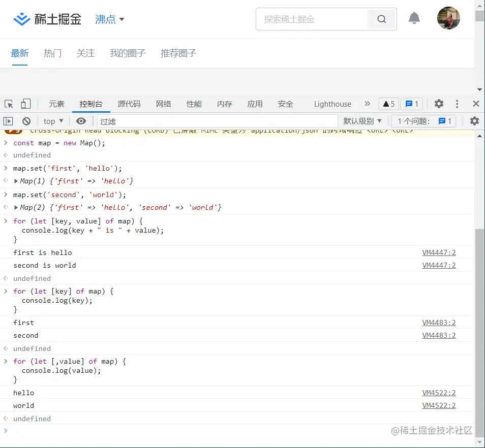
Task: Expand more DevTools tabs chevron
Action: tap(367, 104)
